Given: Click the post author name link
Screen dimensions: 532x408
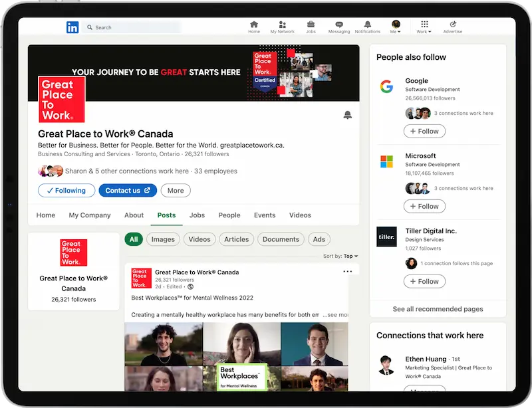Looking at the screenshot, I should (x=197, y=272).
